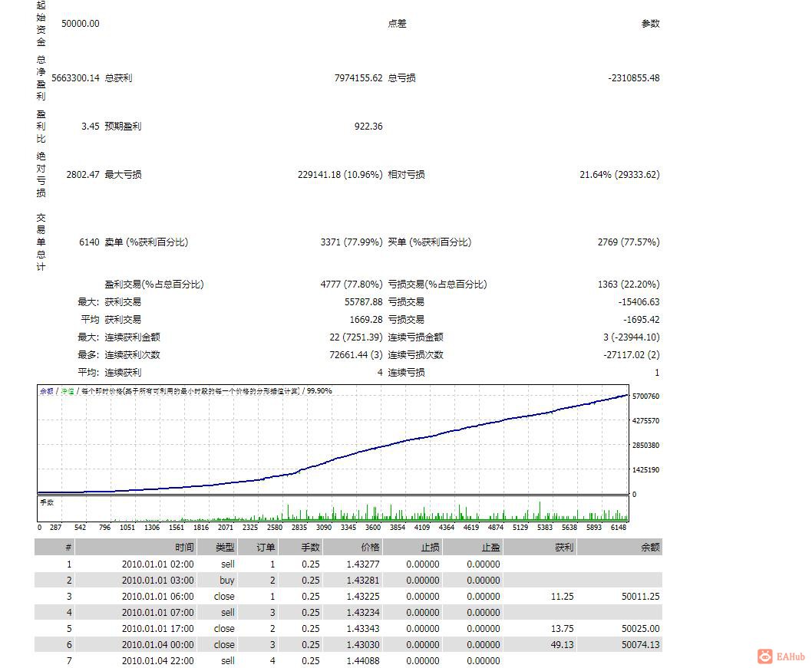Select consecutive losses value 3 (-23944.10)
Viewport: 812px width, 668px height.
[632, 337]
